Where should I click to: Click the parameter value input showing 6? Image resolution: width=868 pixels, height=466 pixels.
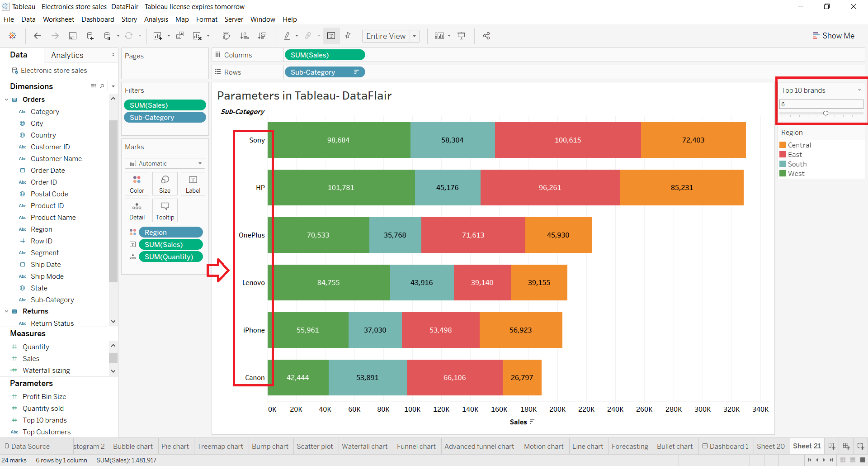click(x=821, y=104)
